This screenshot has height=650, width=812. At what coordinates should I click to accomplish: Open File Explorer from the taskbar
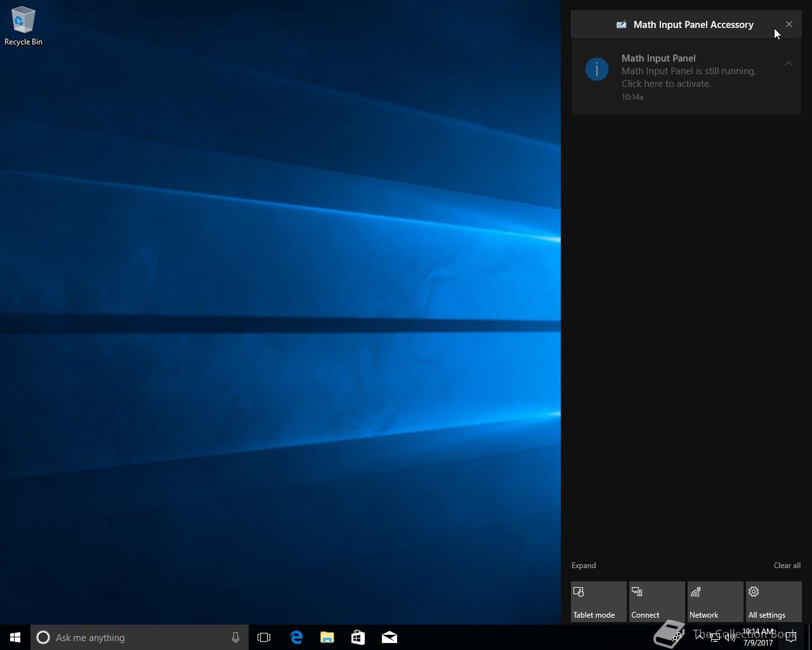click(327, 637)
